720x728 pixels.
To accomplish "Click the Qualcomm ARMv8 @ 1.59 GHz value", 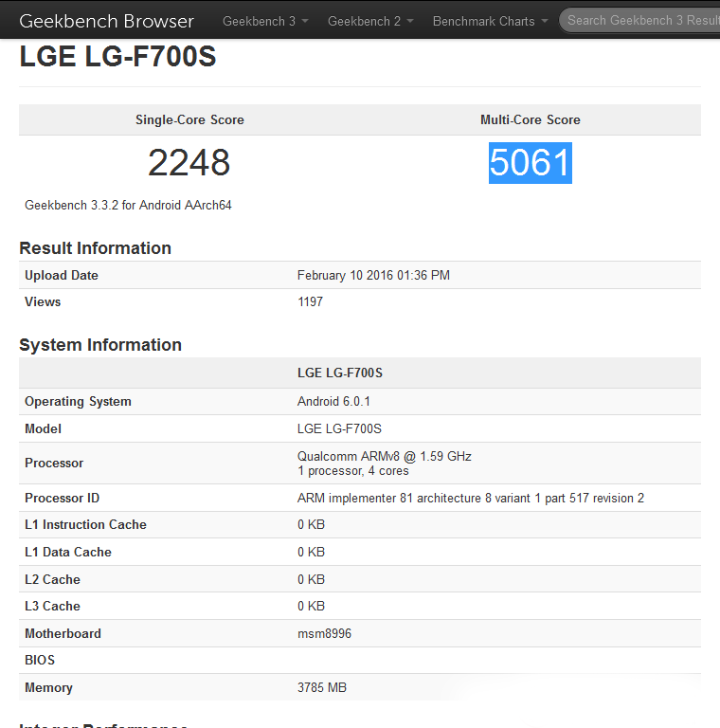I will tap(384, 456).
